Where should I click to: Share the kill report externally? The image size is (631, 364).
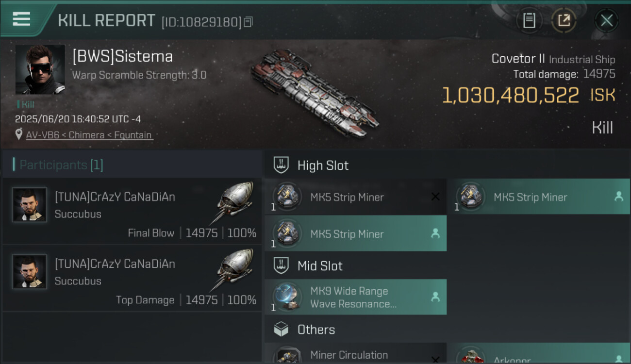tap(564, 20)
